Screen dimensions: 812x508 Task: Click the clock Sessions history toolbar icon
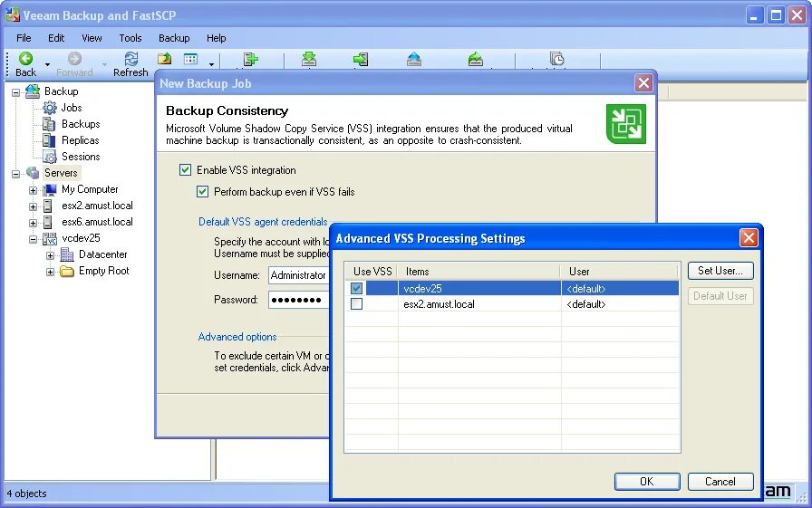(556, 59)
